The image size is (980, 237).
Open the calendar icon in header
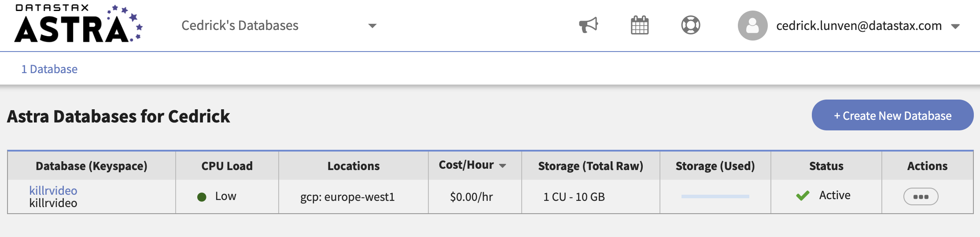click(x=639, y=25)
